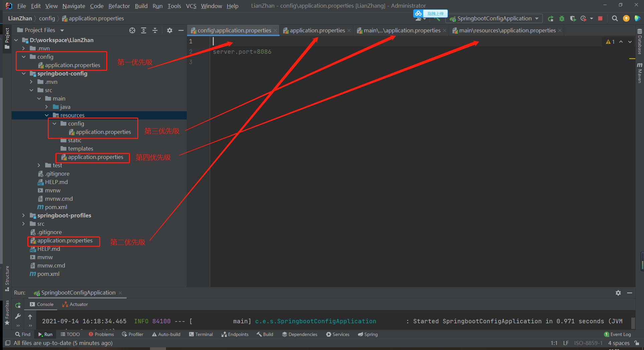The image size is (644, 350).
Task: Open the Endpoints tool window
Action: 235,334
